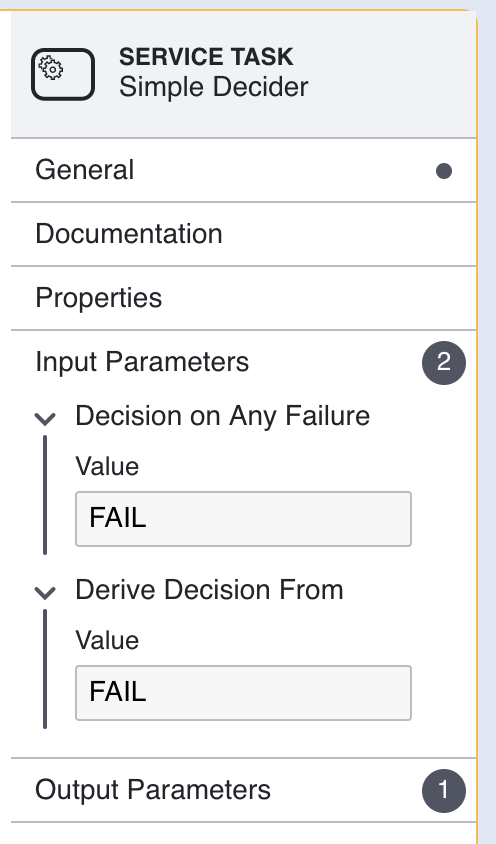Open the Documentation section
The width and height of the screenshot is (496, 844).
point(243,234)
